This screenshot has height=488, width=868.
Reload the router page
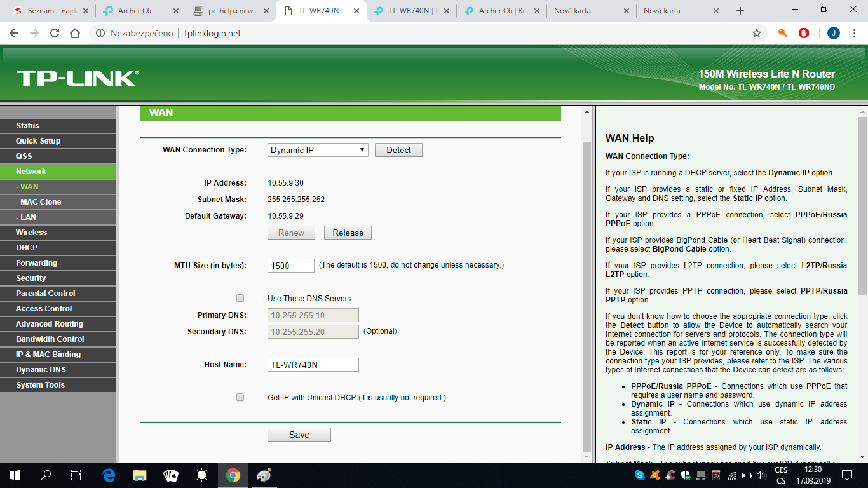[x=55, y=33]
